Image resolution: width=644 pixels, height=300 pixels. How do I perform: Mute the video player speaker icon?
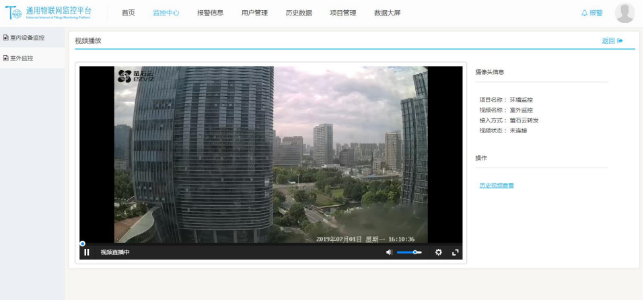[x=389, y=252]
